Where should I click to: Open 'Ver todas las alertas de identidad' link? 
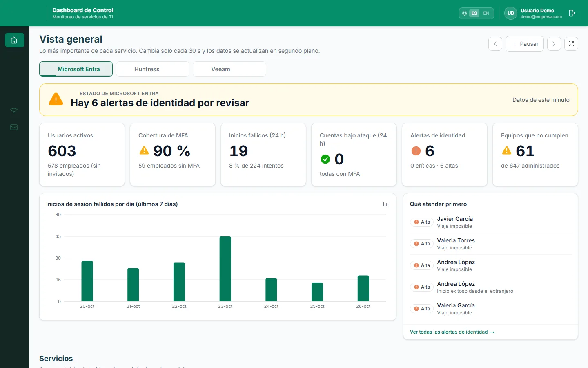click(x=452, y=332)
